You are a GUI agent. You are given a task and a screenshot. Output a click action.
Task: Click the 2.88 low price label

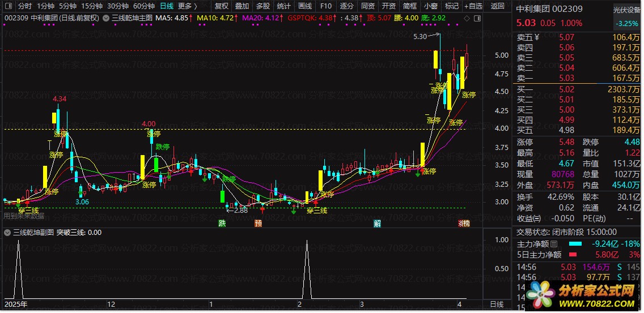point(241,211)
